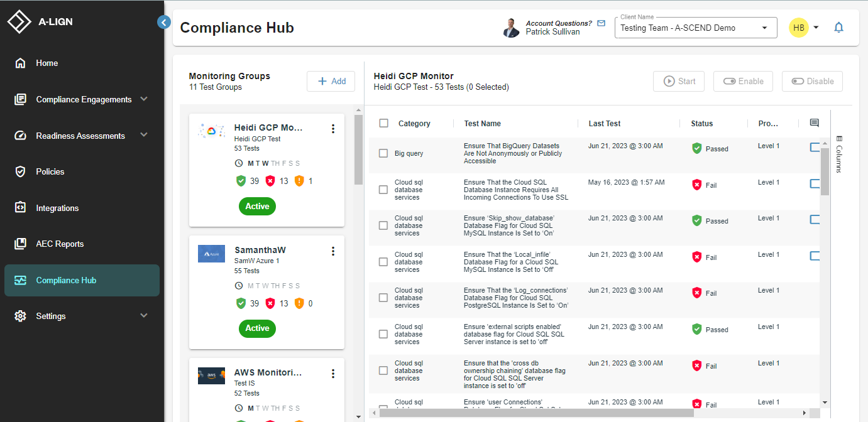Viewport: 868px width, 422px height.
Task: Check the SSL connections test row checkbox
Action: tap(383, 190)
